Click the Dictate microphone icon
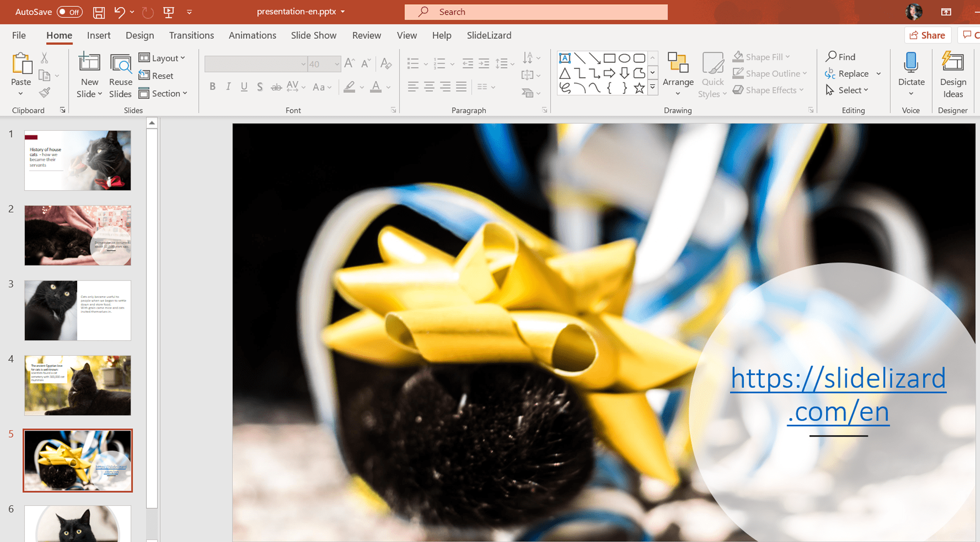The image size is (980, 542). [911, 63]
